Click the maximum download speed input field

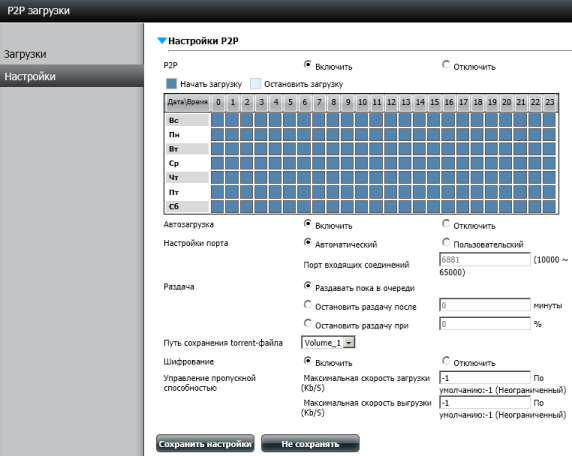coord(485,378)
